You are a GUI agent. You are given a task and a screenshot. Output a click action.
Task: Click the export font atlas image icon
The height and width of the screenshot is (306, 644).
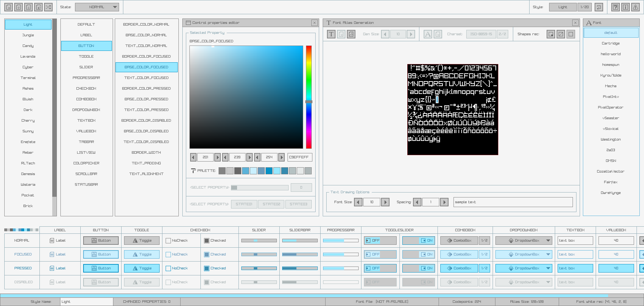[351, 34]
